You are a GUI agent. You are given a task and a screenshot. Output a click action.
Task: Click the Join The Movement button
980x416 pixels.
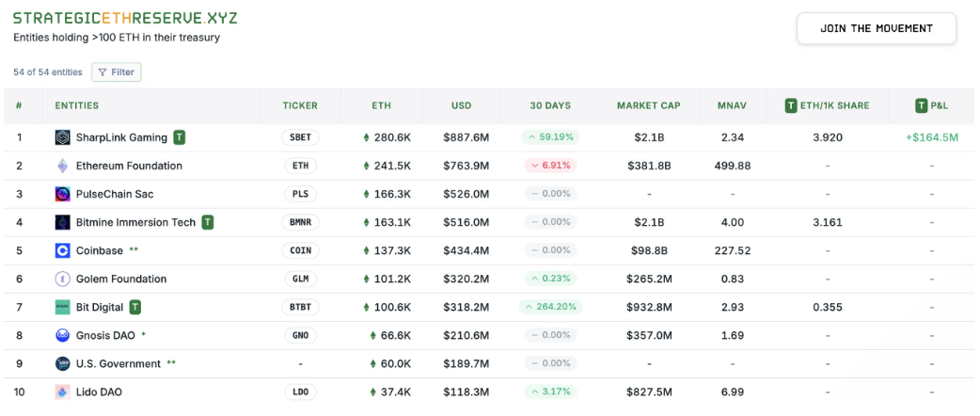click(x=876, y=28)
